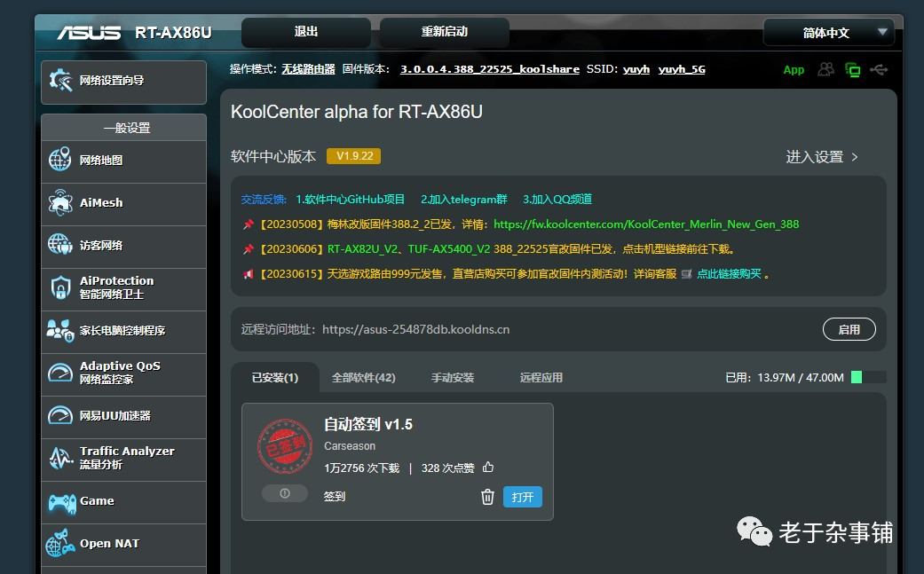Screen dimensions: 924x574
Task: Open the 访客网络 menu item
Action: pos(123,247)
